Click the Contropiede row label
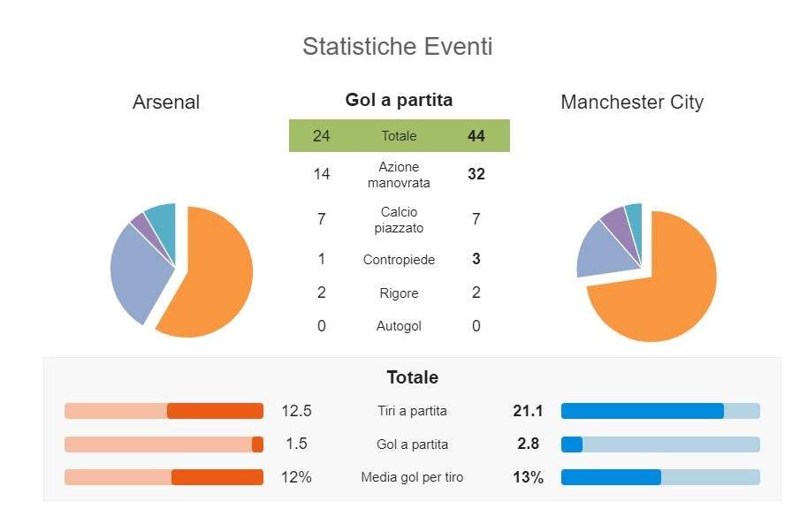 pos(399,260)
